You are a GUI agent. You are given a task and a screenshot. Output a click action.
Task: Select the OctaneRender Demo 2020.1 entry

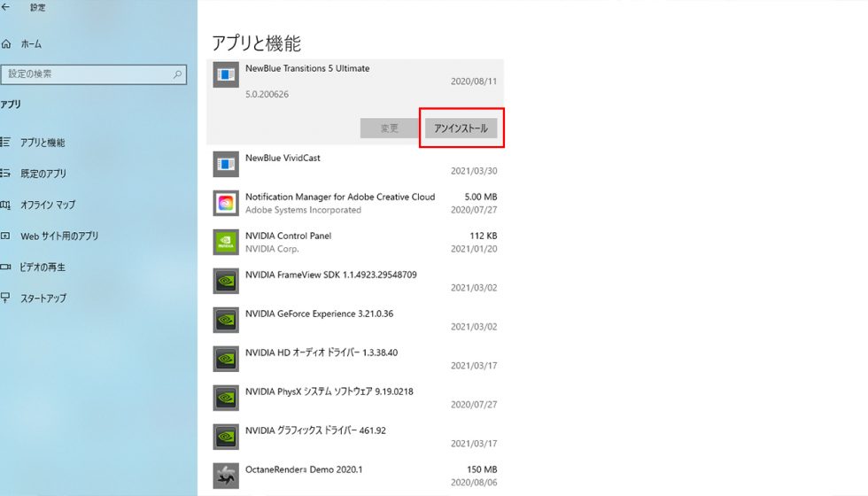coord(355,477)
